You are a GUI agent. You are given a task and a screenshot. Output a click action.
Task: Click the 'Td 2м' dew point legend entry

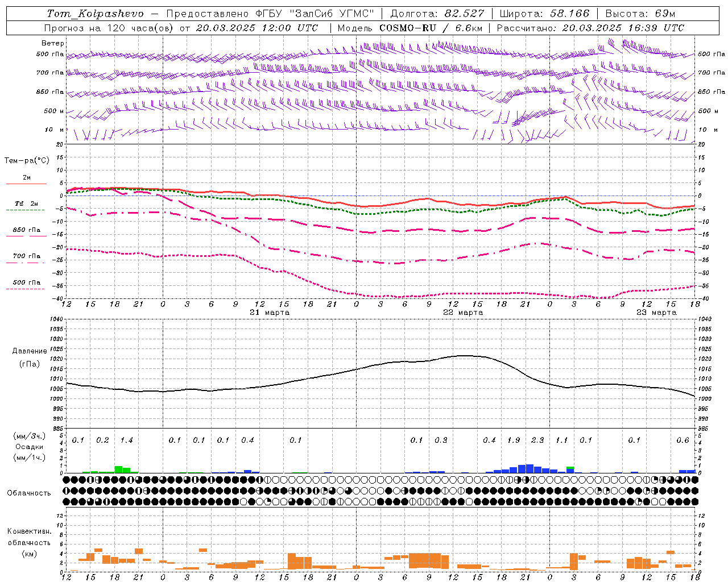(x=26, y=203)
